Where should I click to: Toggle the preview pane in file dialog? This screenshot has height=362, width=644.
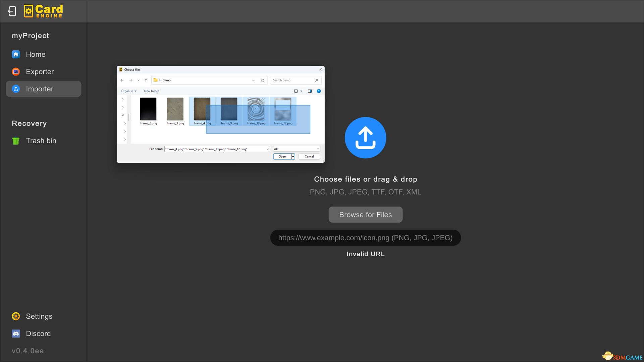coord(310,91)
